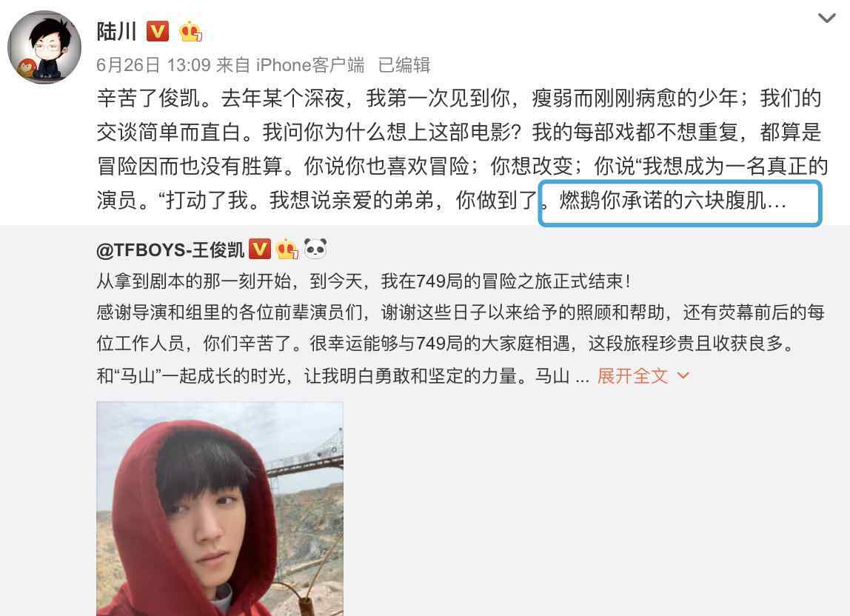This screenshot has height=616, width=850.
Task: Click the crown membership icon beside 陆川
Action: pos(191,31)
